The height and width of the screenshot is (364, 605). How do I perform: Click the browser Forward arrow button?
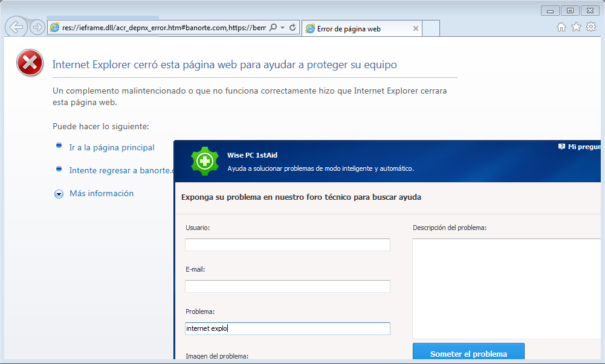[37, 27]
